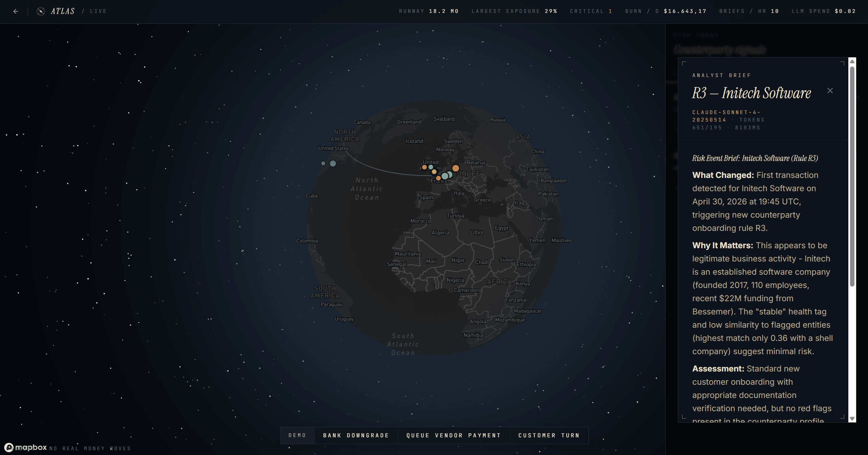Click the Briefs / HR 10 metric
Screen dimensions: 868x455
click(749, 11)
